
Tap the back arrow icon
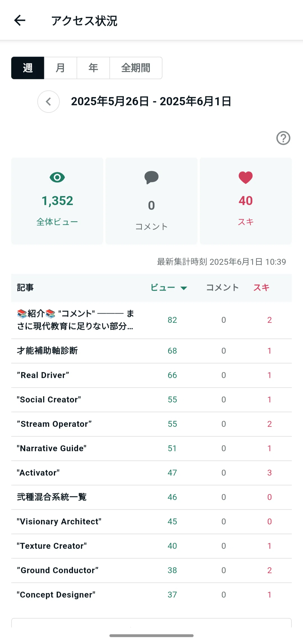pyautogui.click(x=20, y=20)
